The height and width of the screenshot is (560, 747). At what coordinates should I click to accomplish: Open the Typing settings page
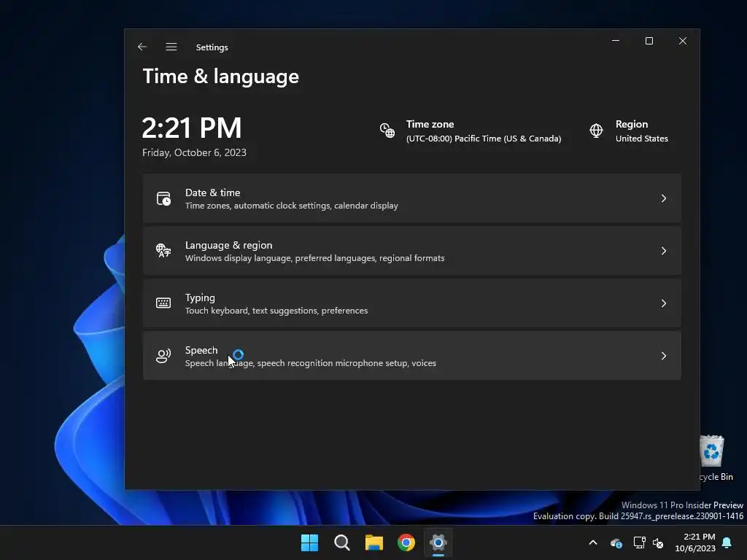(411, 303)
